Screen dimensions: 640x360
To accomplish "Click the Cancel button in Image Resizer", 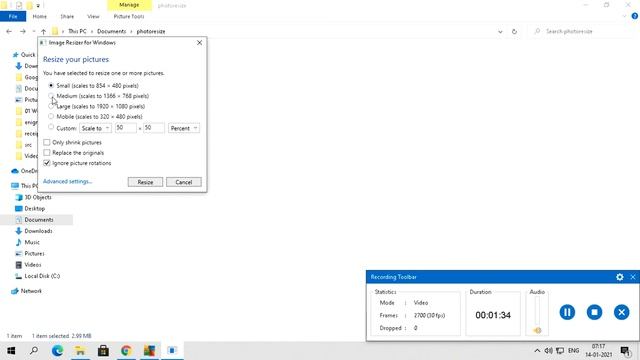I will point(184,182).
